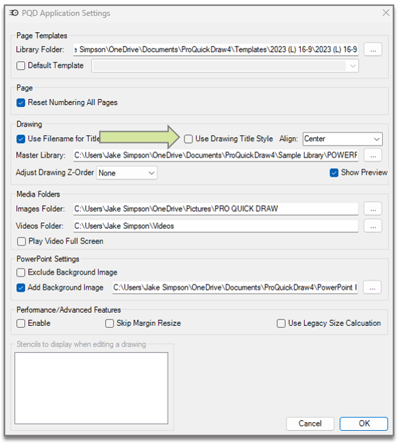Click the 'Page Templates' group title
Screen dimensions: 400x444
pyautogui.click(x=42, y=36)
